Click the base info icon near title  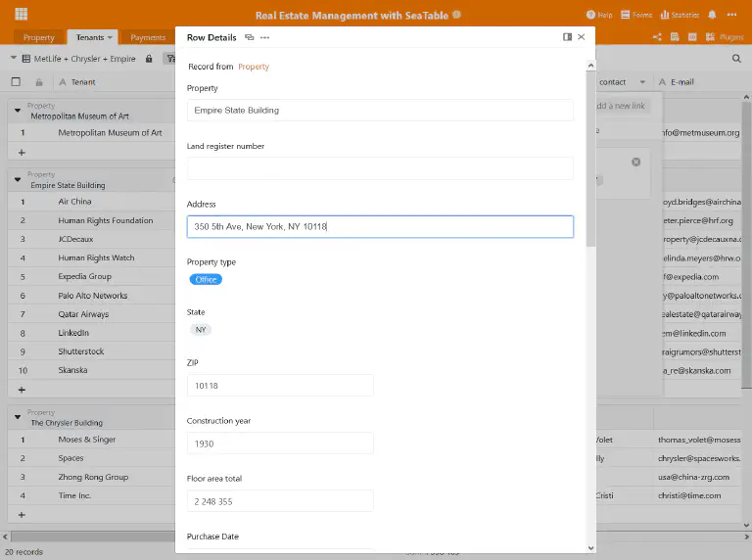pyautogui.click(x=456, y=15)
